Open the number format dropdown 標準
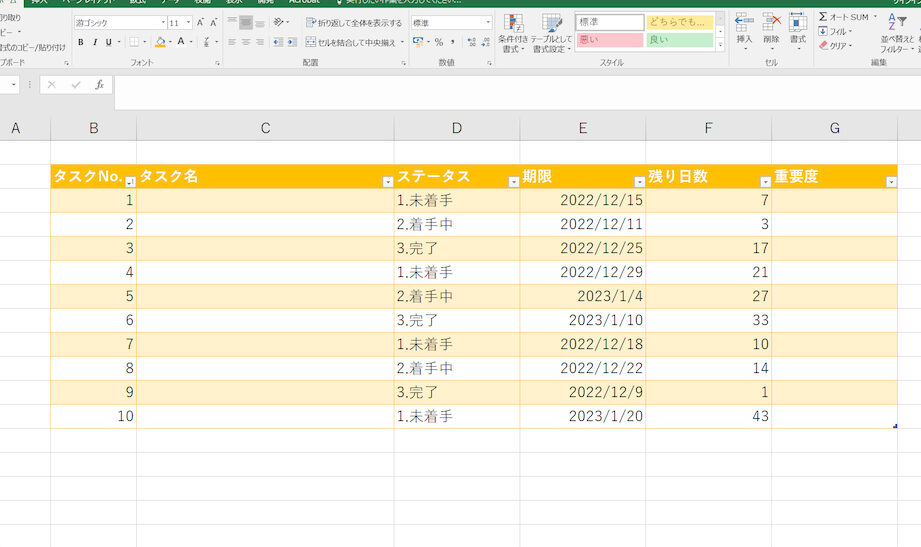921x547 pixels. click(x=488, y=22)
